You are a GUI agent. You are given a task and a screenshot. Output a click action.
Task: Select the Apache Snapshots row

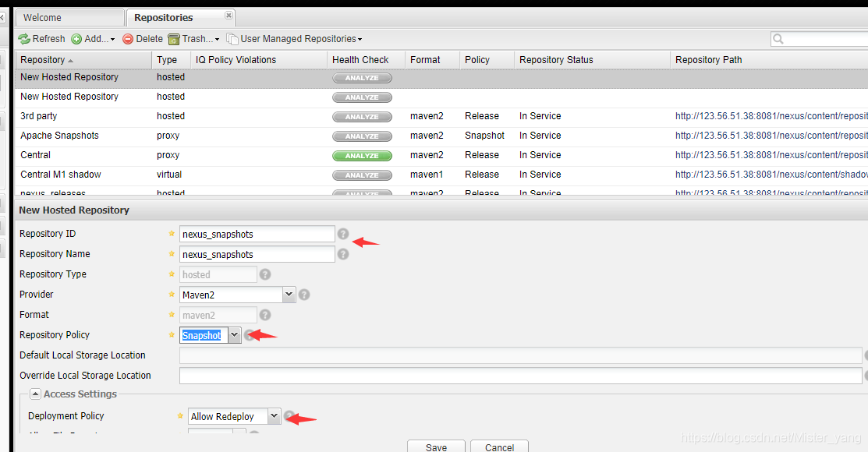point(441,136)
